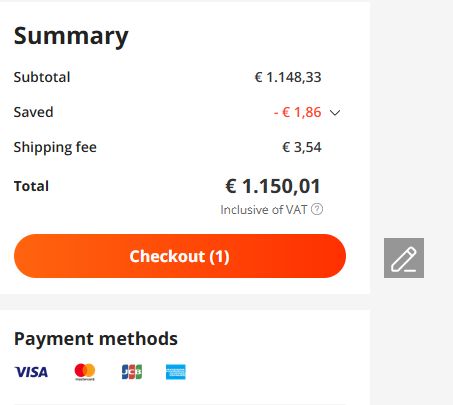
Task: Select the VISA payment logo
Action: coord(31,372)
